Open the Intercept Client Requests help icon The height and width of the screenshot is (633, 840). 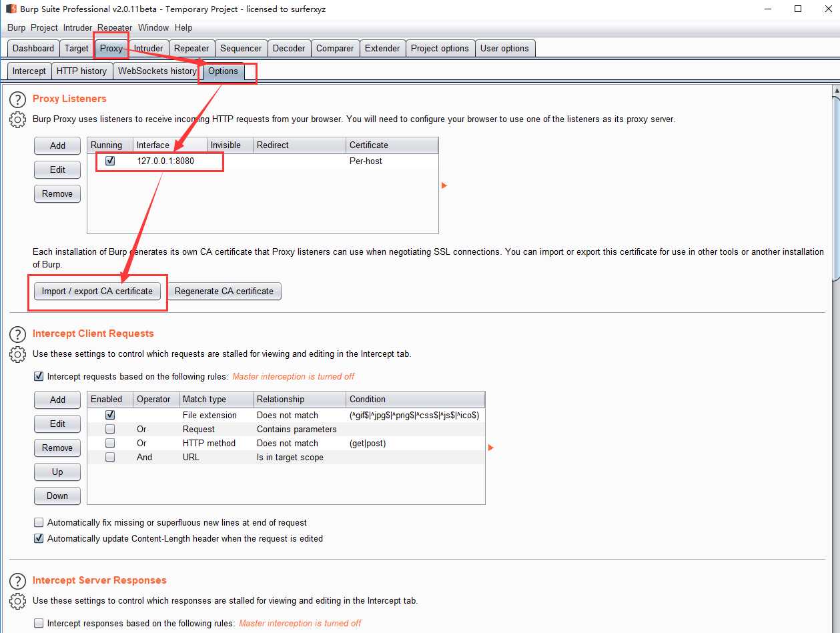17,334
